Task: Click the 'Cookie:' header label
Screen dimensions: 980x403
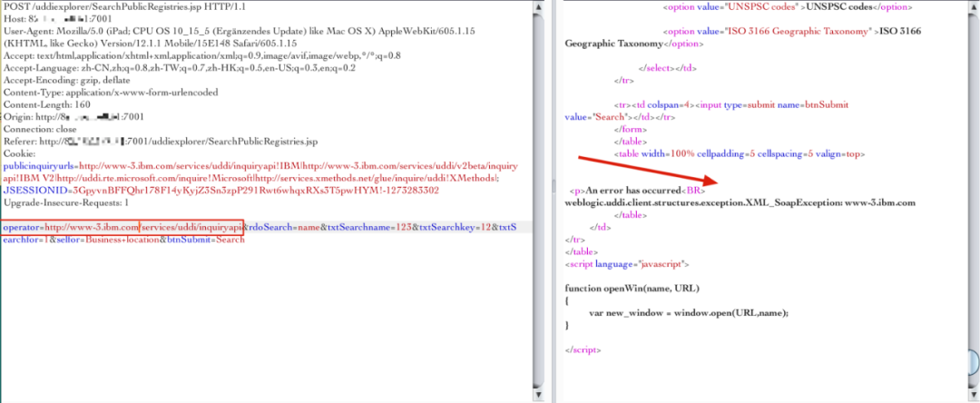Action: 19,153
